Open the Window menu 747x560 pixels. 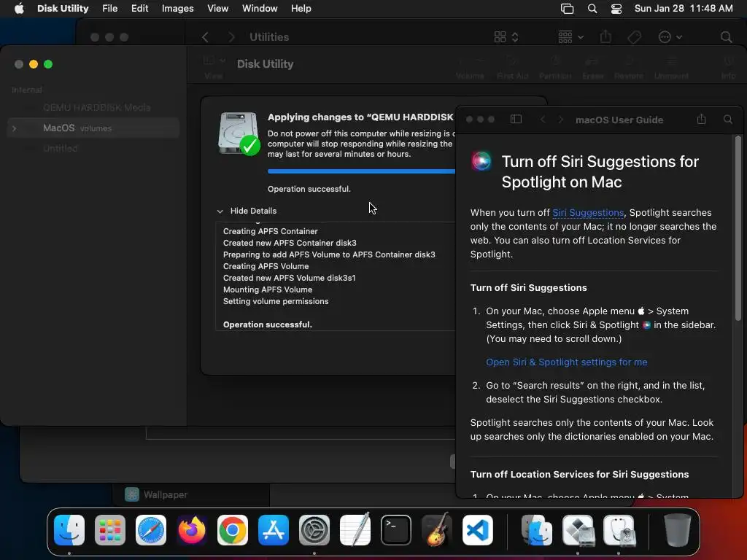tap(260, 9)
